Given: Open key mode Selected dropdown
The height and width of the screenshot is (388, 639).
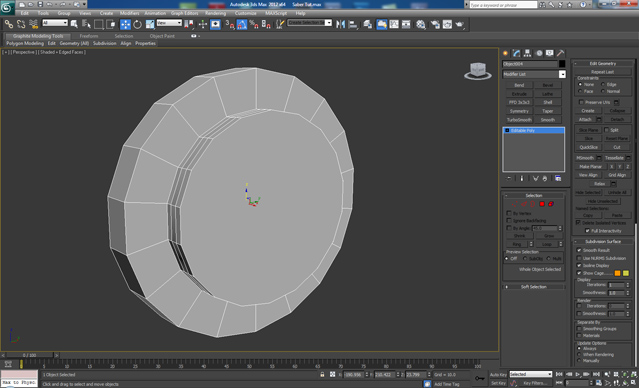Looking at the screenshot, I should tap(530, 374).
